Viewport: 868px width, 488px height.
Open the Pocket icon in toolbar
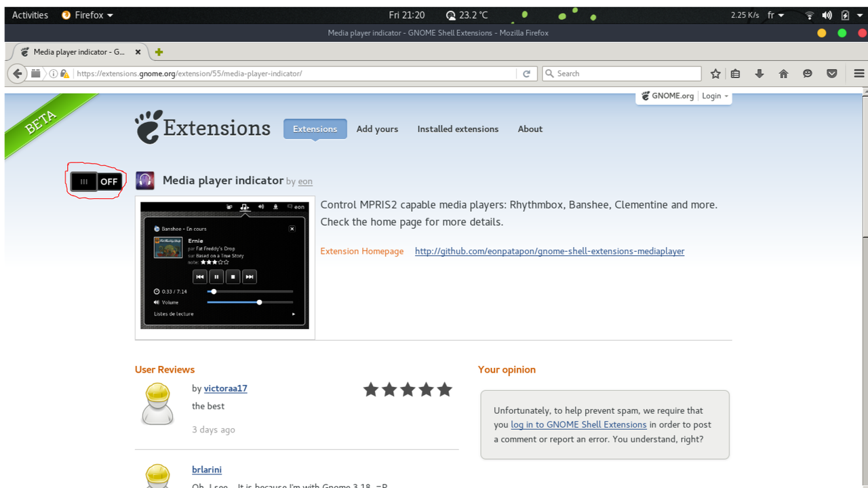[832, 73]
